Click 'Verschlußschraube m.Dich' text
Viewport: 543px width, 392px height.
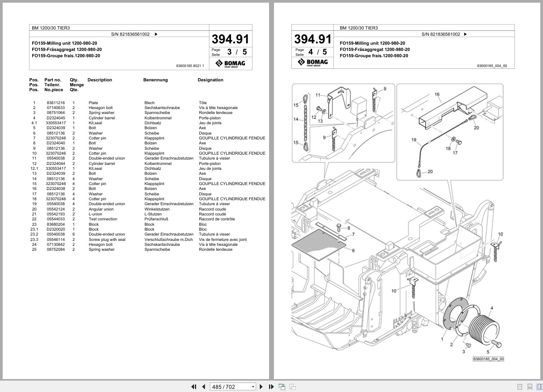(168, 240)
